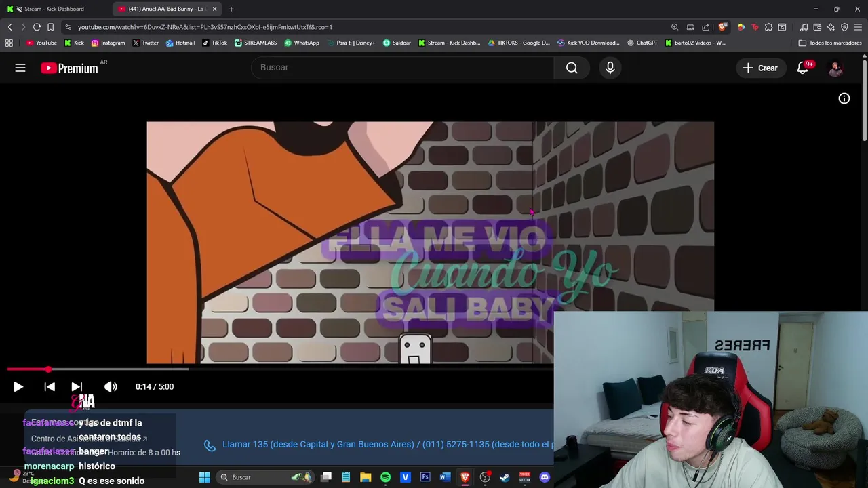
Task: Open Word from the taskbar
Action: click(445, 477)
